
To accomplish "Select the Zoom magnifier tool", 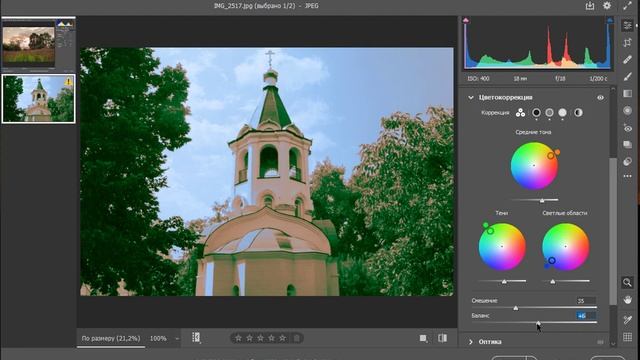I will point(627,282).
